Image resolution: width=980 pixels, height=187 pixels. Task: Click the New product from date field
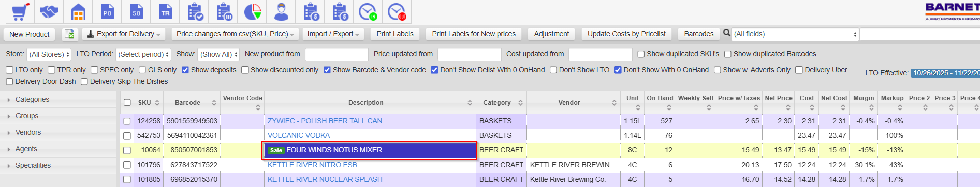coord(337,54)
